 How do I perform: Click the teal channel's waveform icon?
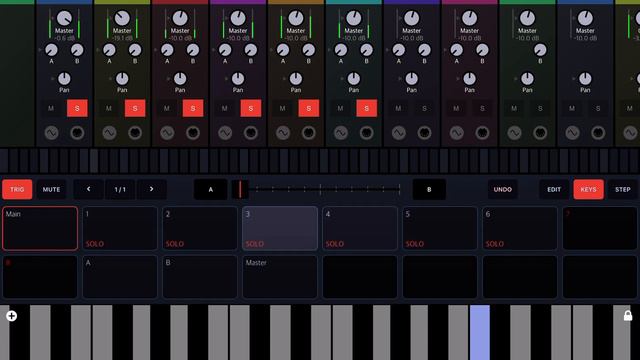point(341,133)
